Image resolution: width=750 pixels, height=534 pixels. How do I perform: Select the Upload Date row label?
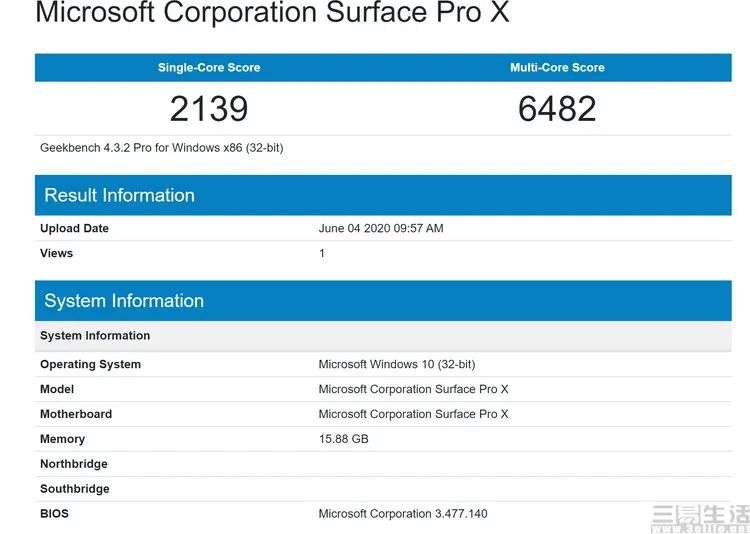tap(75, 228)
